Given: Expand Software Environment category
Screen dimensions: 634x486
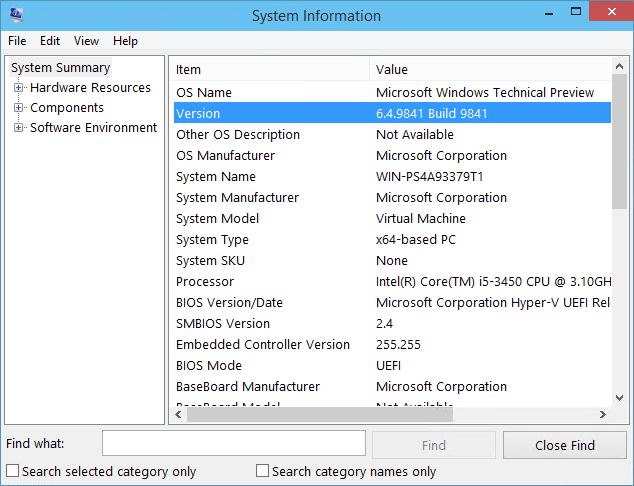Looking at the screenshot, I should click(x=18, y=128).
